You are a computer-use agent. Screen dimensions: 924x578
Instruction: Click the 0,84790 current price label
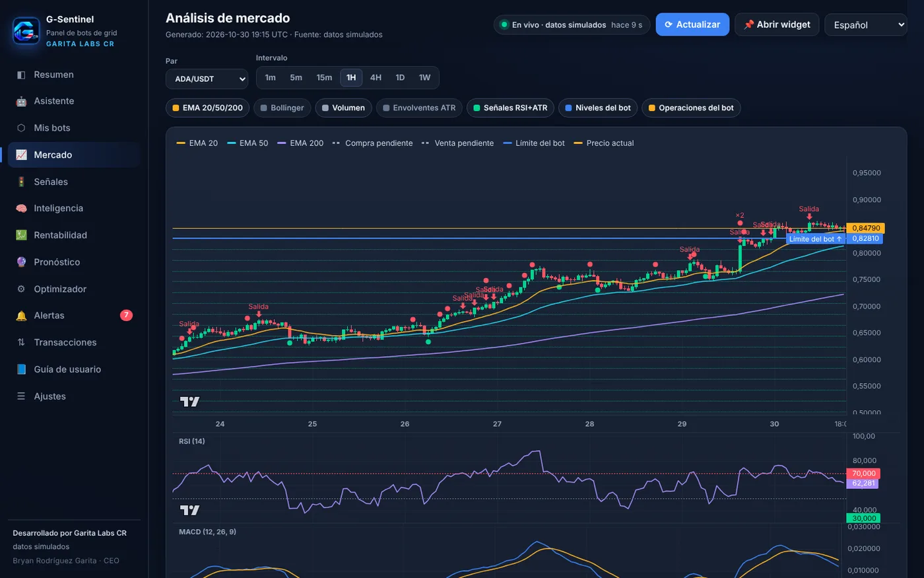[866, 228]
